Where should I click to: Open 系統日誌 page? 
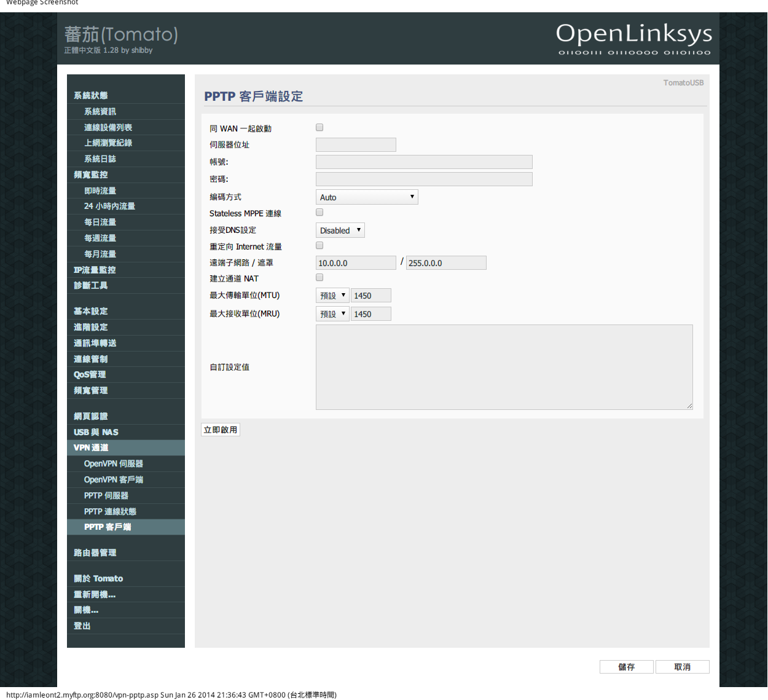(126, 159)
